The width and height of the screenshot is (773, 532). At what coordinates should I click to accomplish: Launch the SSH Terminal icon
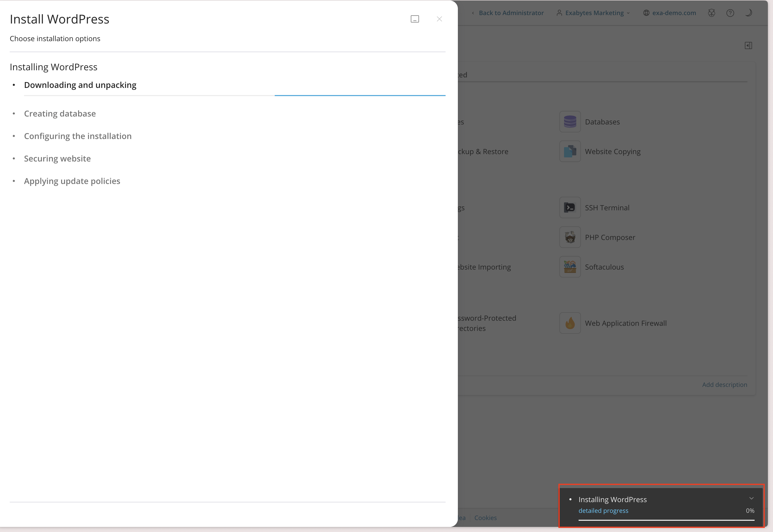pyautogui.click(x=570, y=208)
